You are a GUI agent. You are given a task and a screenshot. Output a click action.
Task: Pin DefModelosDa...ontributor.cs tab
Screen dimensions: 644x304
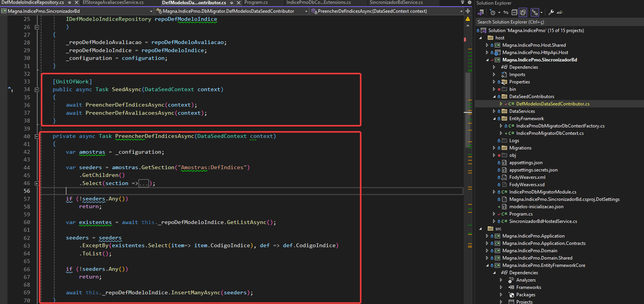(232, 2)
